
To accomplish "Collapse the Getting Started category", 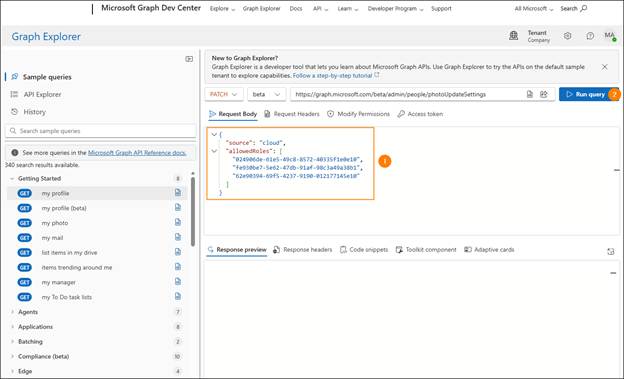I will (x=12, y=178).
